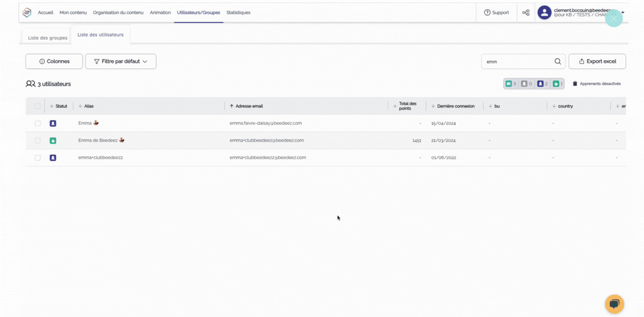Open the chat bubble widget
The width and height of the screenshot is (644, 317).
(614, 304)
